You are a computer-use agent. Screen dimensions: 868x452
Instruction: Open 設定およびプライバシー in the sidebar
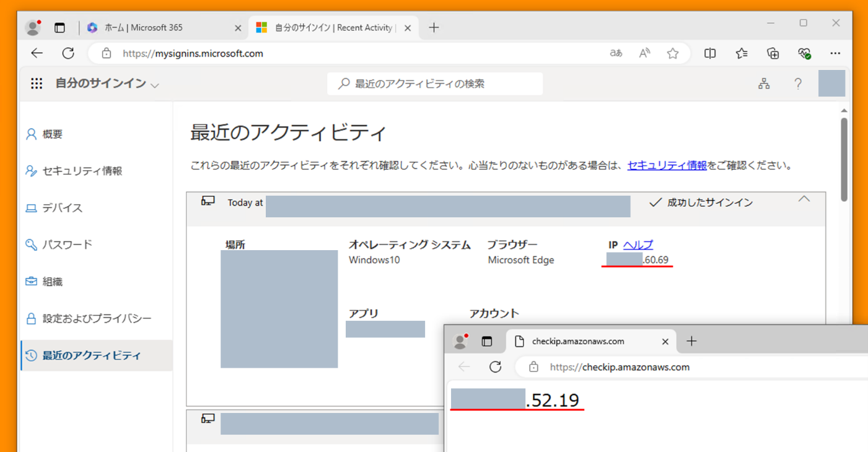click(x=96, y=318)
